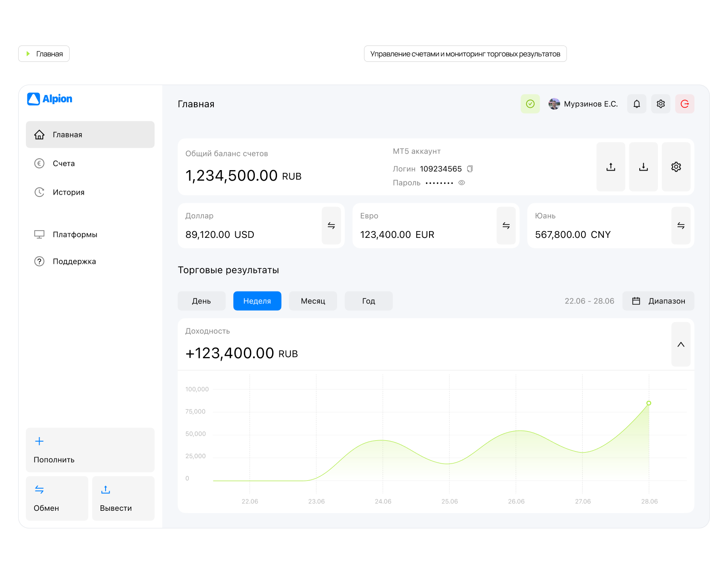Image resolution: width=728 pixels, height=574 pixels.
Task: Copy the MT5 login number
Action: [470, 169]
